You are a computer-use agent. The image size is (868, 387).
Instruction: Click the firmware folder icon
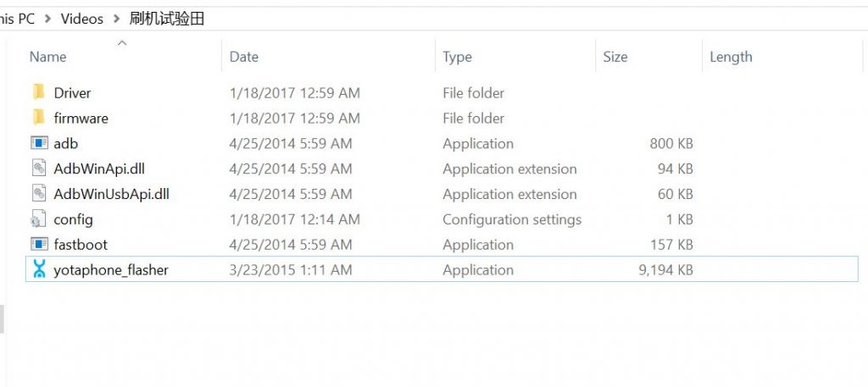39,118
